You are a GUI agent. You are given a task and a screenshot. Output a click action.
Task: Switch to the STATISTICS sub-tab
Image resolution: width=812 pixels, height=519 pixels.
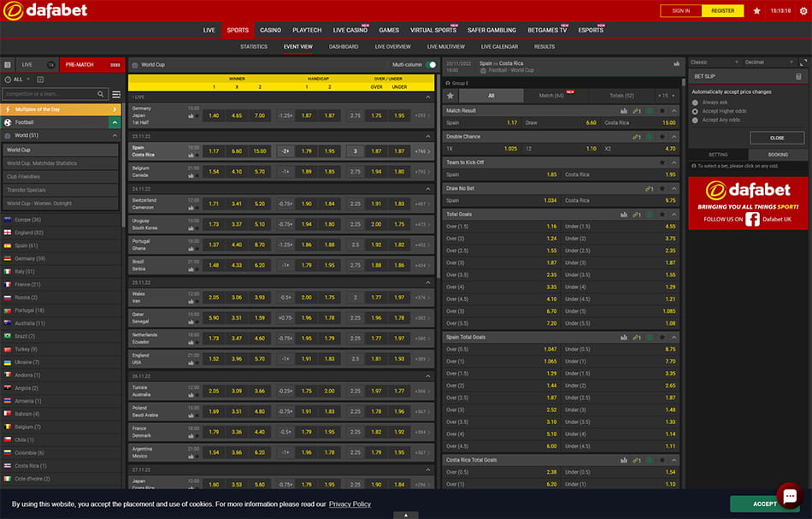coord(254,47)
